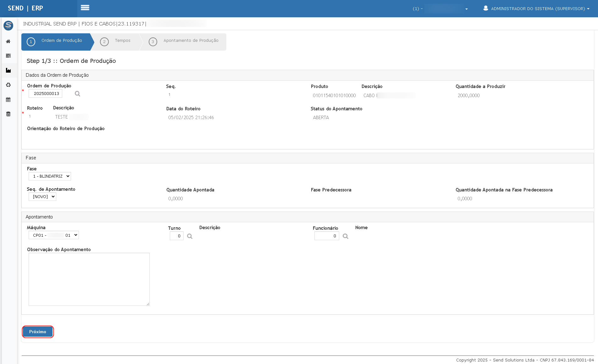Open the home icon in sidebar
This screenshot has height=364, width=598.
[x=8, y=41]
